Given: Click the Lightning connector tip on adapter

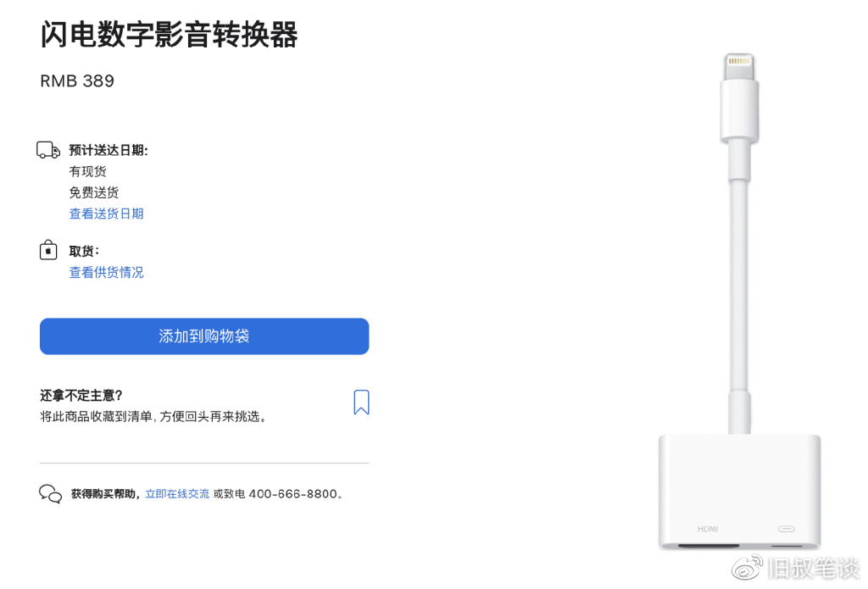Looking at the screenshot, I should click(739, 66).
